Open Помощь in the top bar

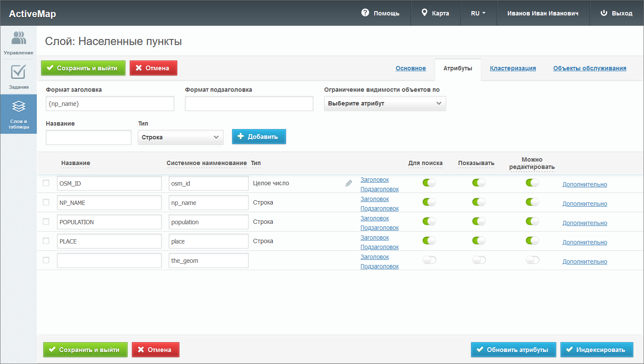pos(380,13)
